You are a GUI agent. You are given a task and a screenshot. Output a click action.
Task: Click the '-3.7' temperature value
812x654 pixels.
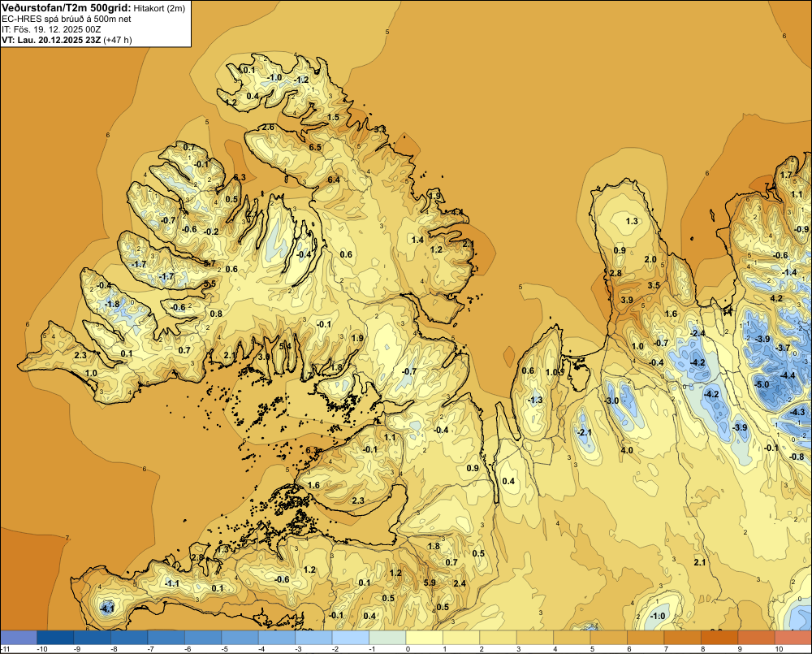(x=783, y=348)
